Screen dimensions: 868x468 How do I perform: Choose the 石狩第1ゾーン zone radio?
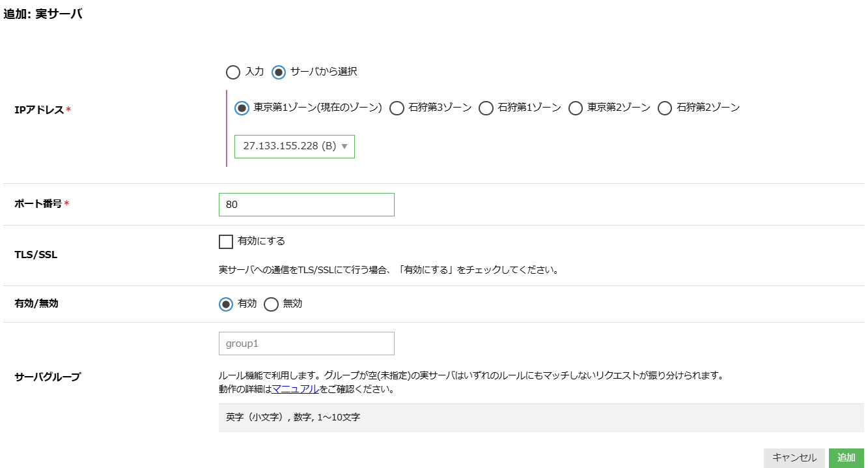click(486, 108)
